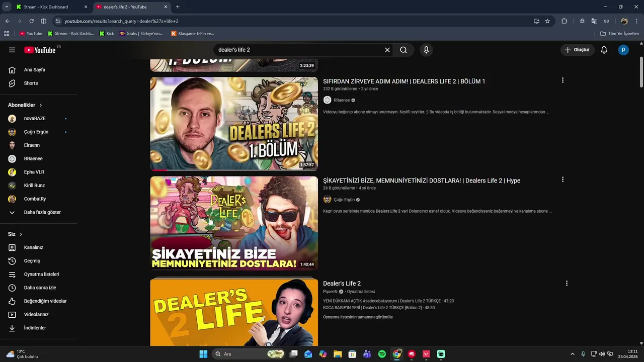The height and width of the screenshot is (362, 644).
Task: Open the Kick bookmark
Action: pos(107,34)
